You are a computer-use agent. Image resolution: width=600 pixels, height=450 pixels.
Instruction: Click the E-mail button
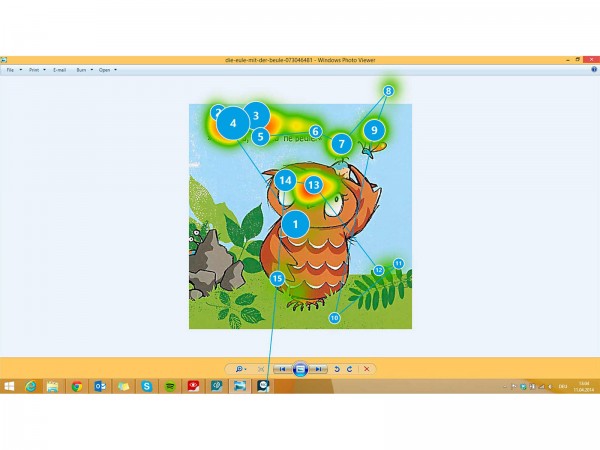click(60, 70)
